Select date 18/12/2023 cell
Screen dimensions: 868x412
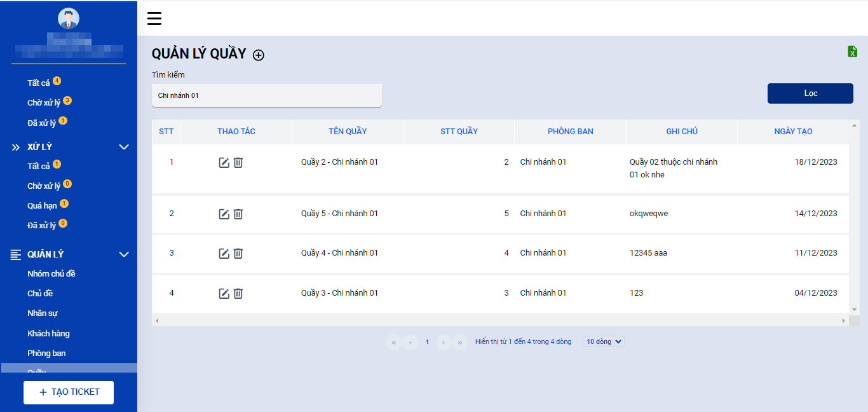coord(816,162)
